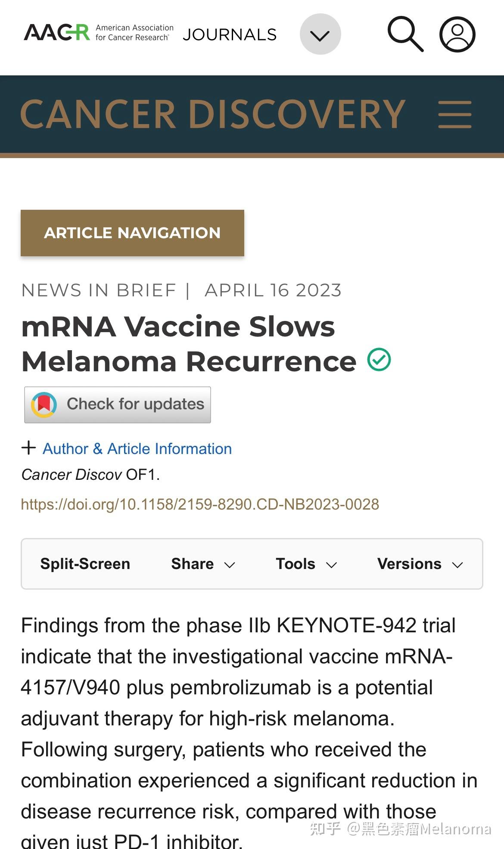Open the Cancer Discovery hamburger menu

pyautogui.click(x=455, y=113)
